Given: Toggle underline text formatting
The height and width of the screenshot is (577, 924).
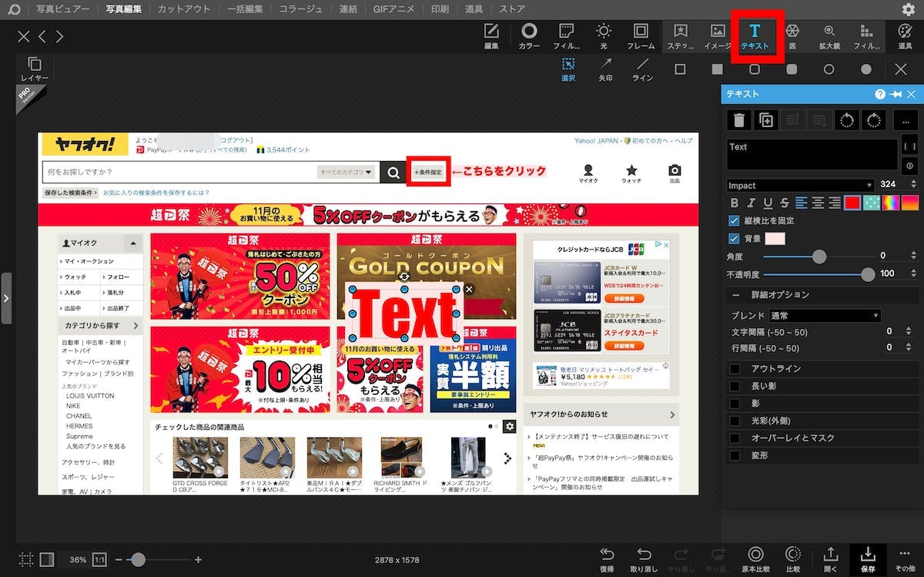Looking at the screenshot, I should point(768,203).
